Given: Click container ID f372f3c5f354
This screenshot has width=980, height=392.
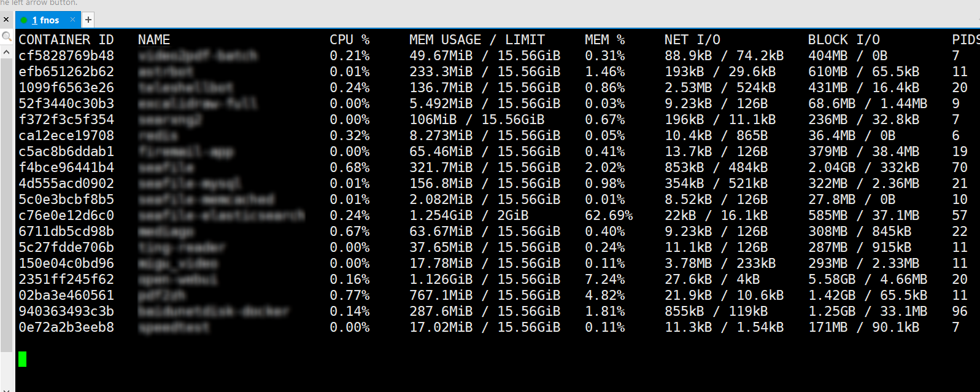Looking at the screenshot, I should [66, 120].
